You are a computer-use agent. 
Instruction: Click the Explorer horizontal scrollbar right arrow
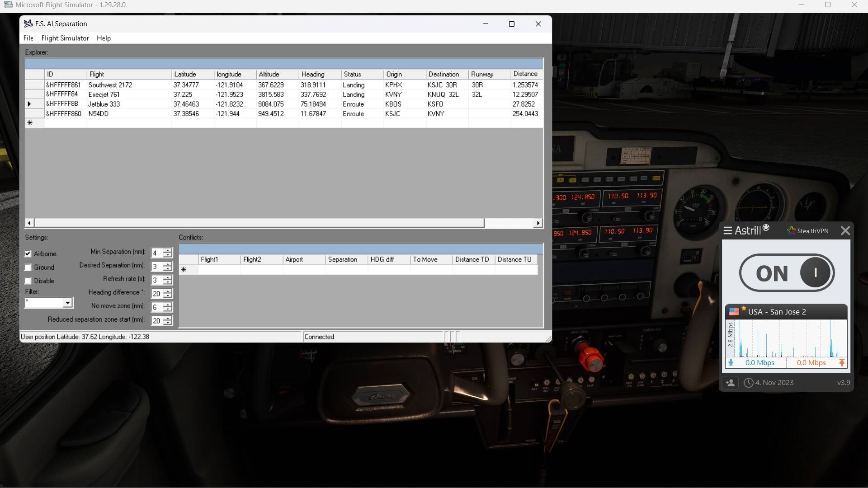538,223
